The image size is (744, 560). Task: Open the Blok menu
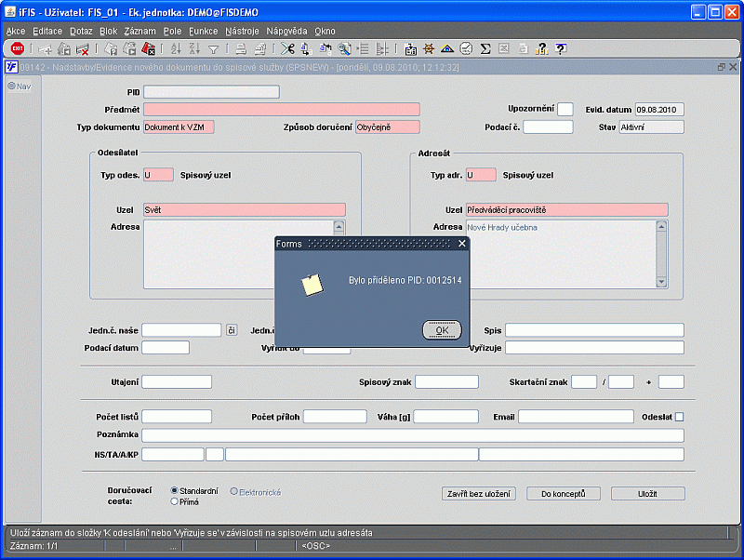tap(108, 32)
